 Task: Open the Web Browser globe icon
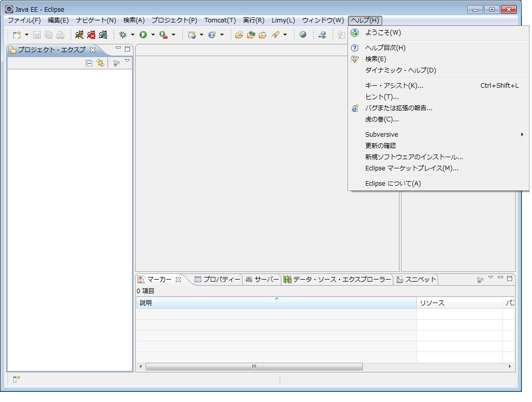303,35
